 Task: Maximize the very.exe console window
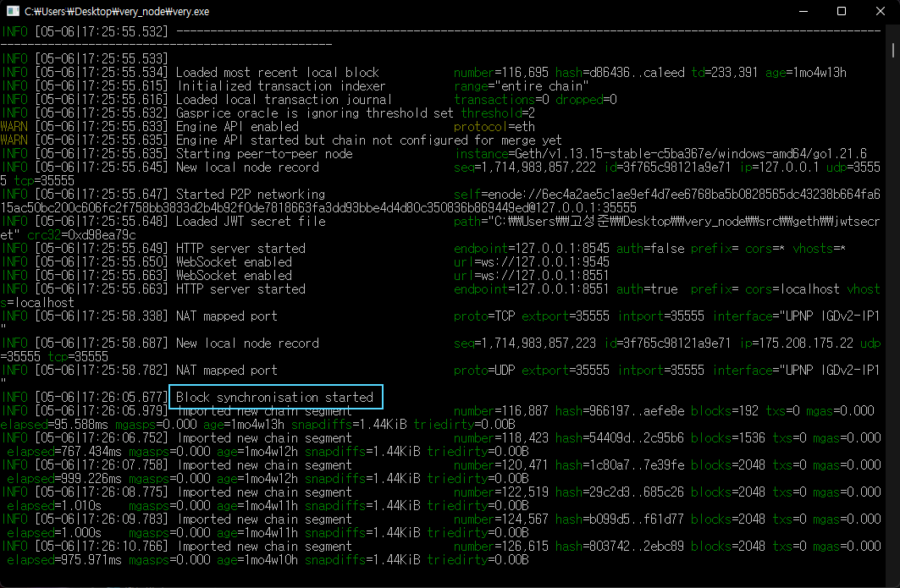[x=841, y=12]
